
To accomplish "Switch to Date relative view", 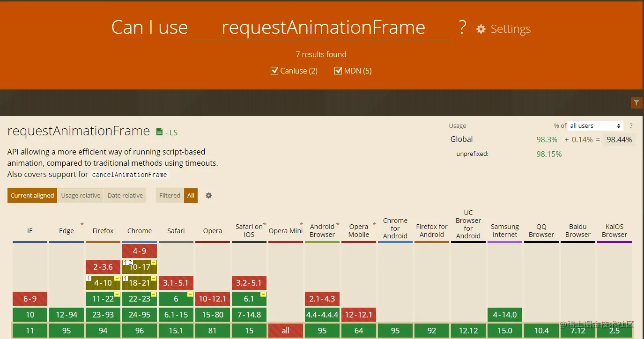I will point(125,195).
